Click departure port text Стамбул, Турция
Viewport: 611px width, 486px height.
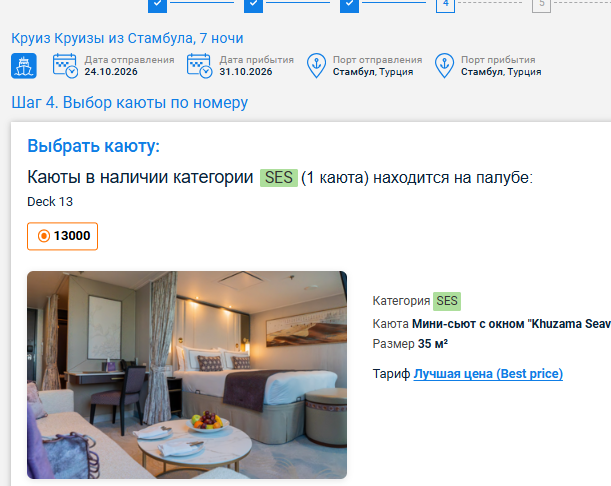[x=373, y=72]
